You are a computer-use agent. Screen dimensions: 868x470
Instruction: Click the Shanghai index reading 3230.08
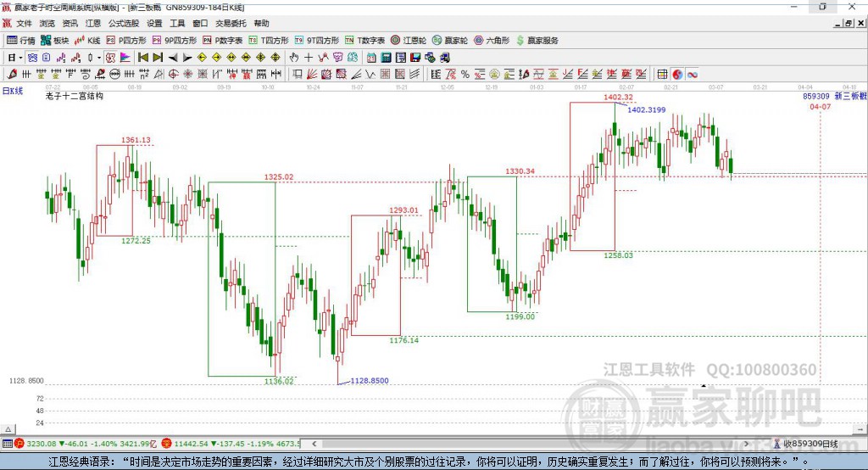click(x=41, y=444)
